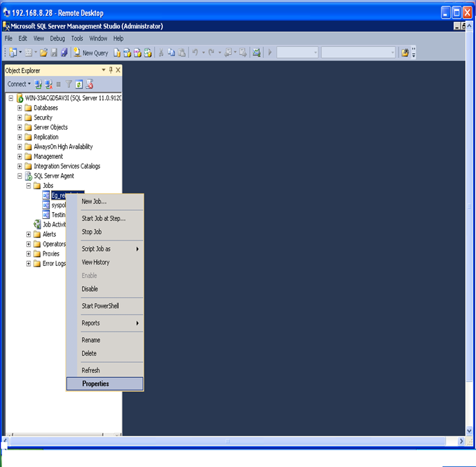Open the first empty toolbar combo box
476x467 pixels.
point(297,53)
